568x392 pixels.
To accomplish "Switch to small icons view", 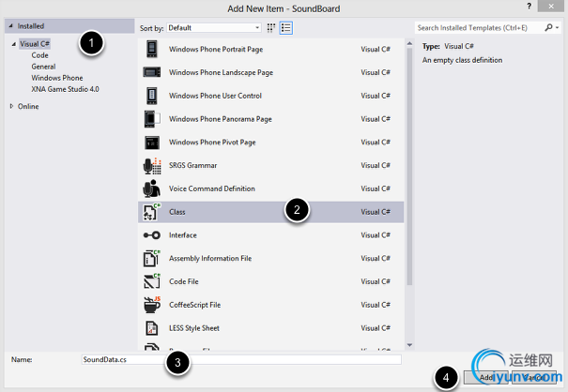I will click(x=271, y=28).
